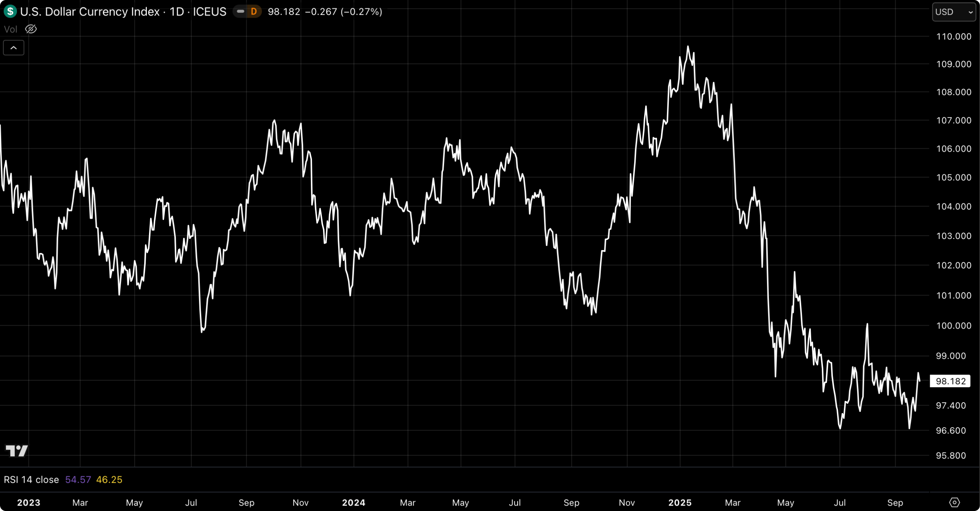Open chart settings gear icon

pos(955,502)
